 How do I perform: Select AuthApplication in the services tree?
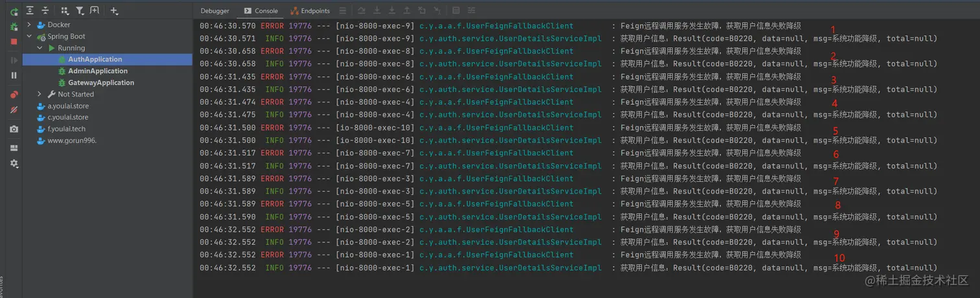108,60
